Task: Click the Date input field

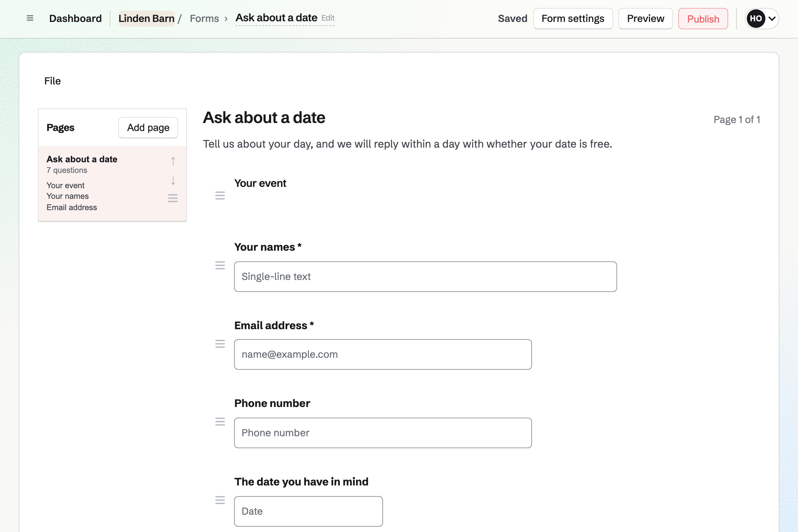Action: [x=309, y=511]
